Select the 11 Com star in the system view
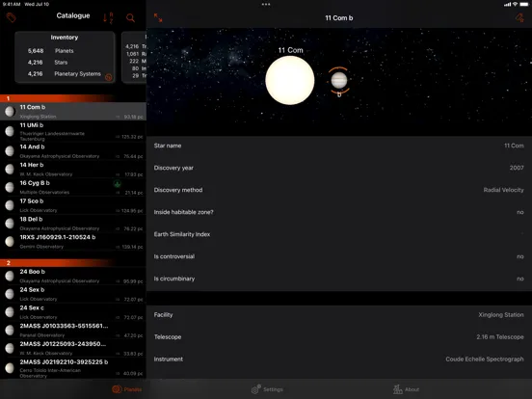The image size is (532, 399). pos(290,80)
